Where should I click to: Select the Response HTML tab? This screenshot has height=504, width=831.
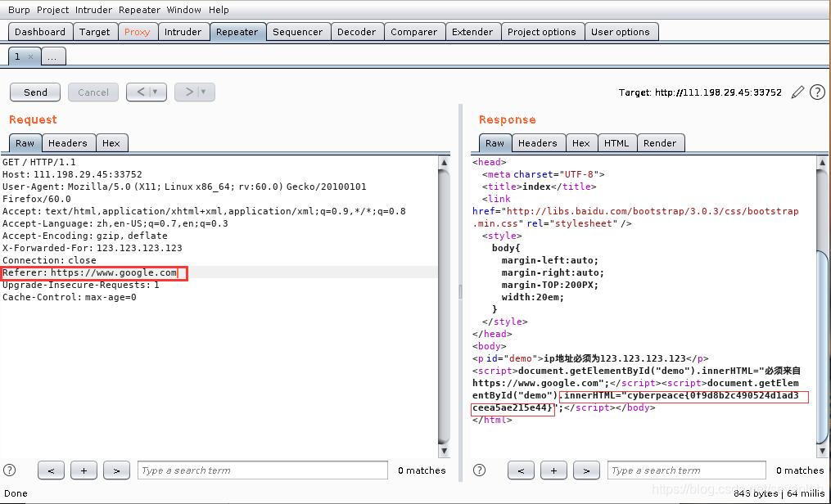coord(616,143)
